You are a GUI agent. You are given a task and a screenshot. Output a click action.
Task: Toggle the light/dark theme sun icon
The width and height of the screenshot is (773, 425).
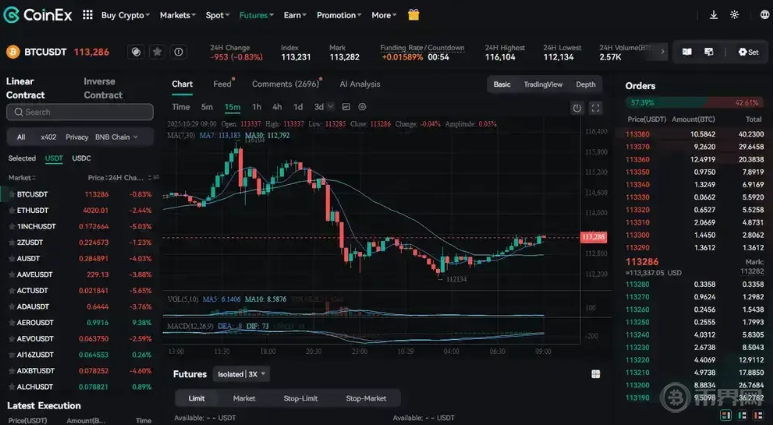736,15
